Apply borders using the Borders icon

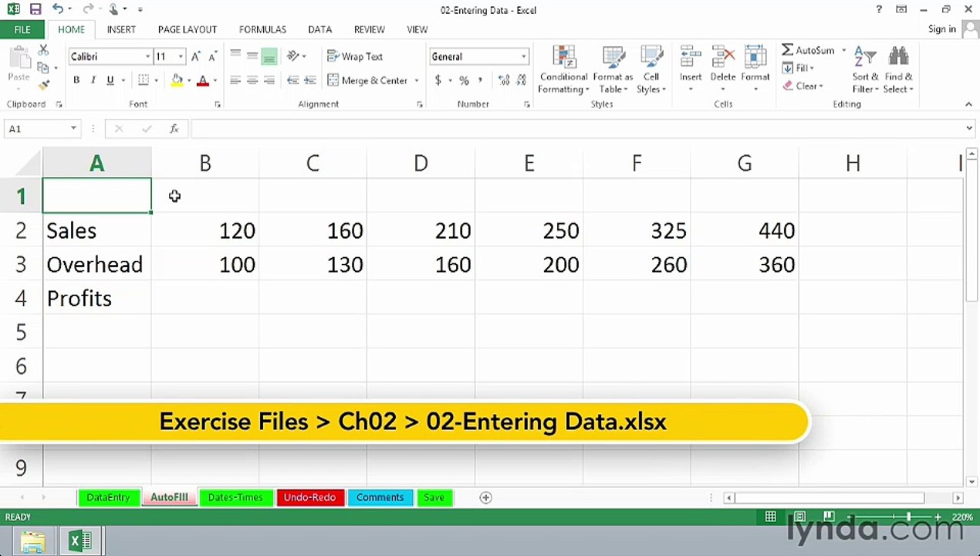(x=144, y=80)
